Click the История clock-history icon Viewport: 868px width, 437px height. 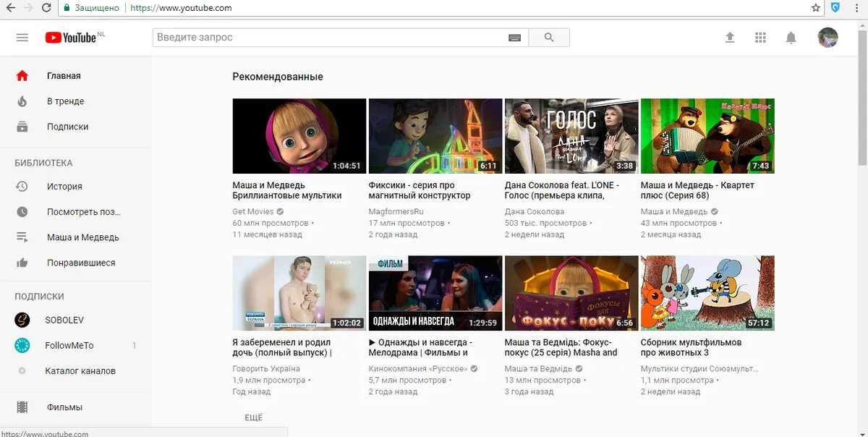point(22,187)
